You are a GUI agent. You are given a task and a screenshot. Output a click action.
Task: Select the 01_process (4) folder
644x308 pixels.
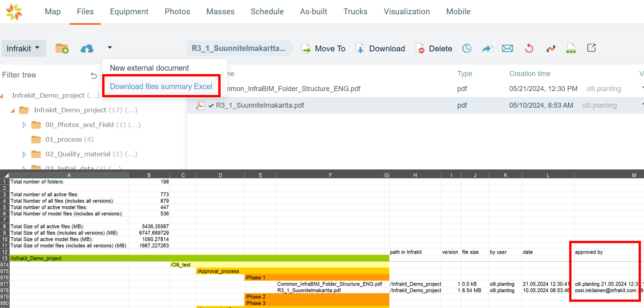click(x=69, y=139)
